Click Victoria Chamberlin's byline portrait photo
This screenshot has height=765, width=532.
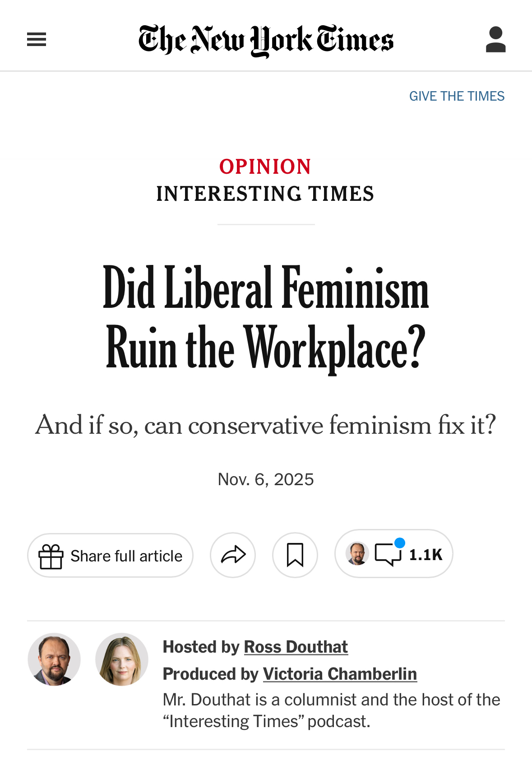[x=122, y=659]
